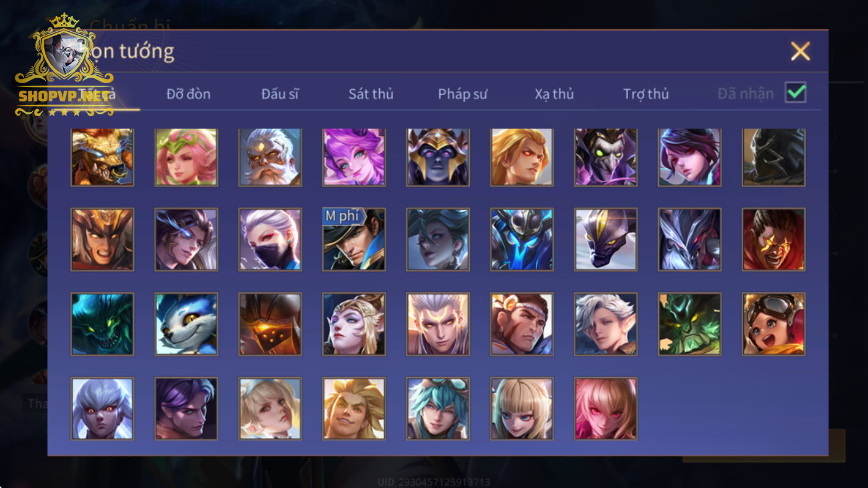Select the spiky blond grinning hero

coord(354,409)
